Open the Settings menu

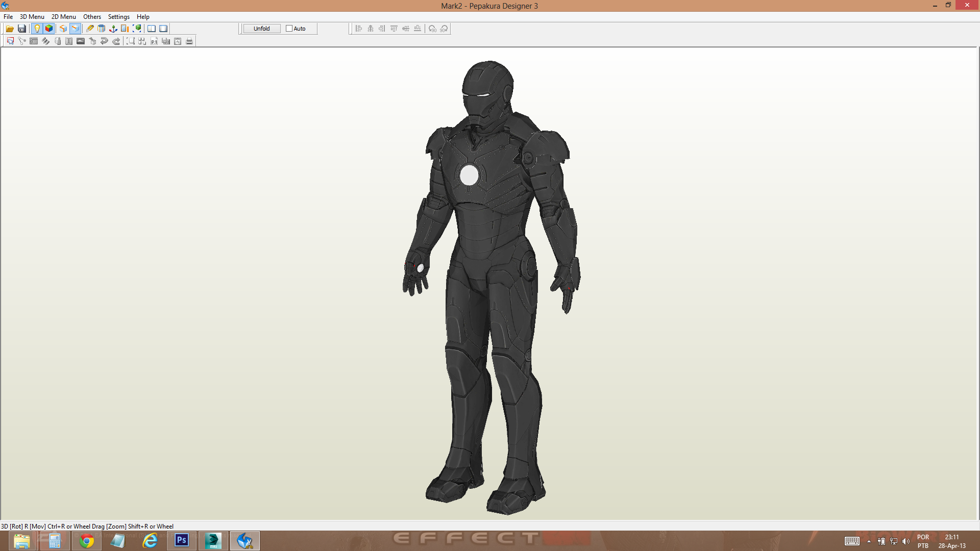coord(119,17)
